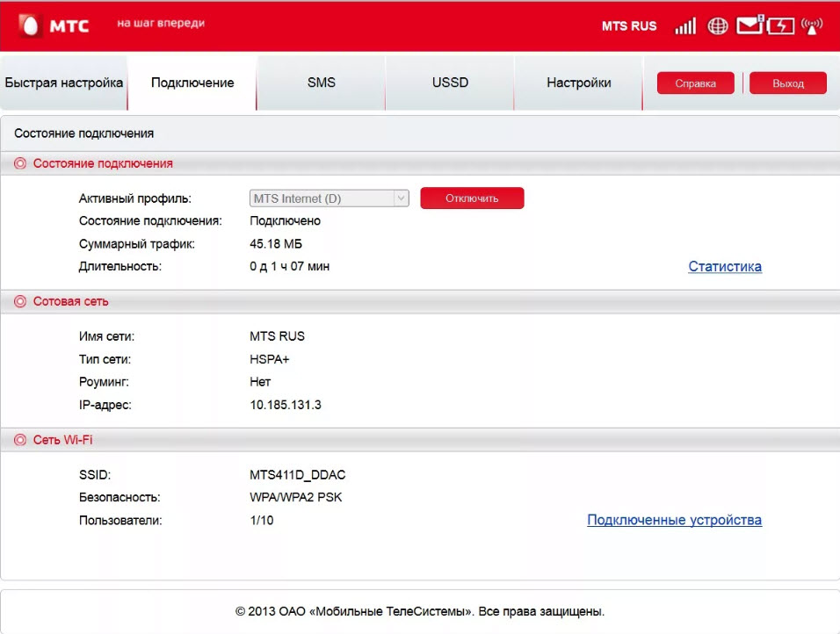
Task: Check the signal strength bars icon
Action: [685, 25]
